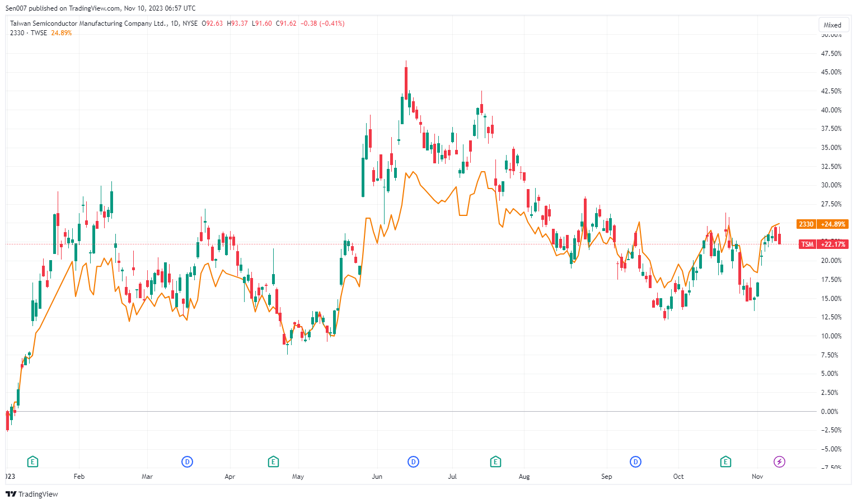857x504 pixels.
Task: Click the TradingView logo at bottom left
Action: [32, 494]
